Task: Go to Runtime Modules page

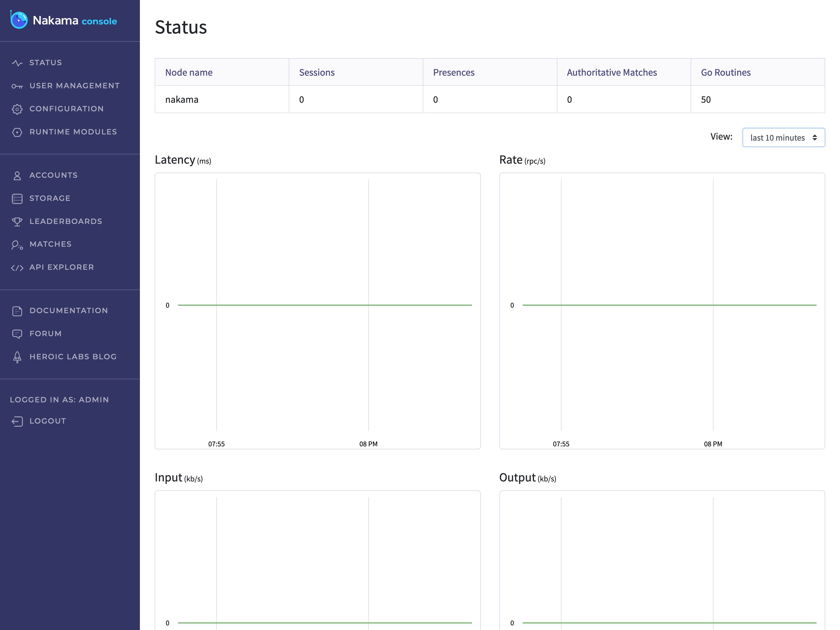Action: 73,132
